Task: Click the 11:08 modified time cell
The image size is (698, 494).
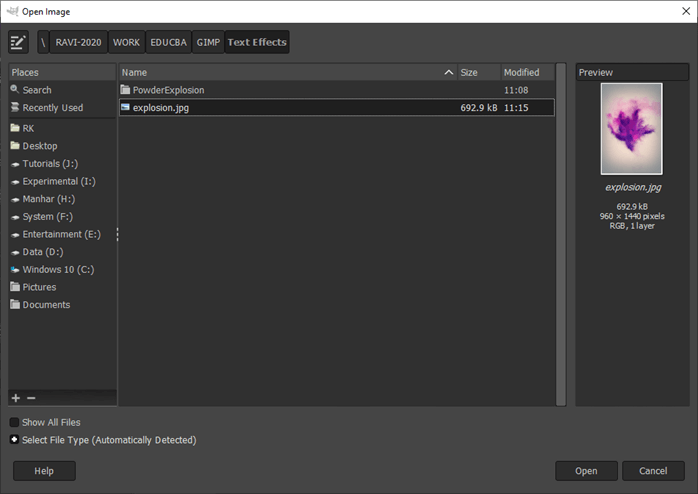Action: coord(516,90)
